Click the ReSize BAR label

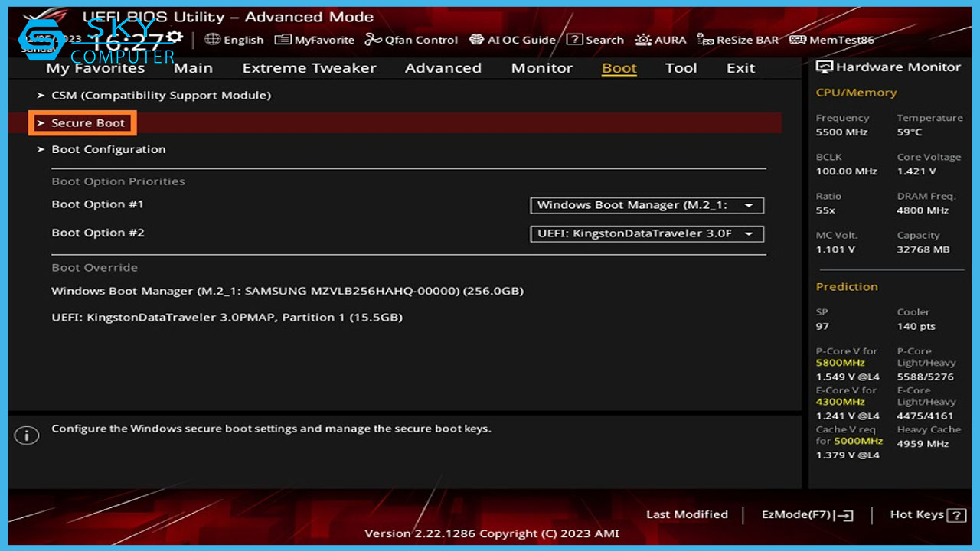(x=747, y=41)
